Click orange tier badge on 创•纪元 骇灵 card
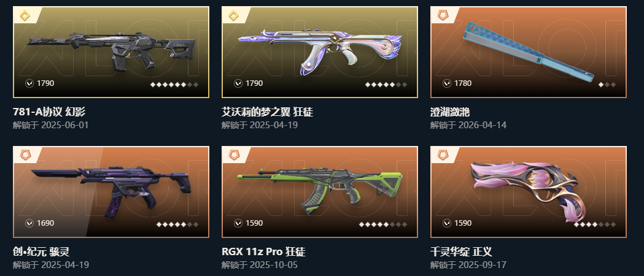 (25, 156)
